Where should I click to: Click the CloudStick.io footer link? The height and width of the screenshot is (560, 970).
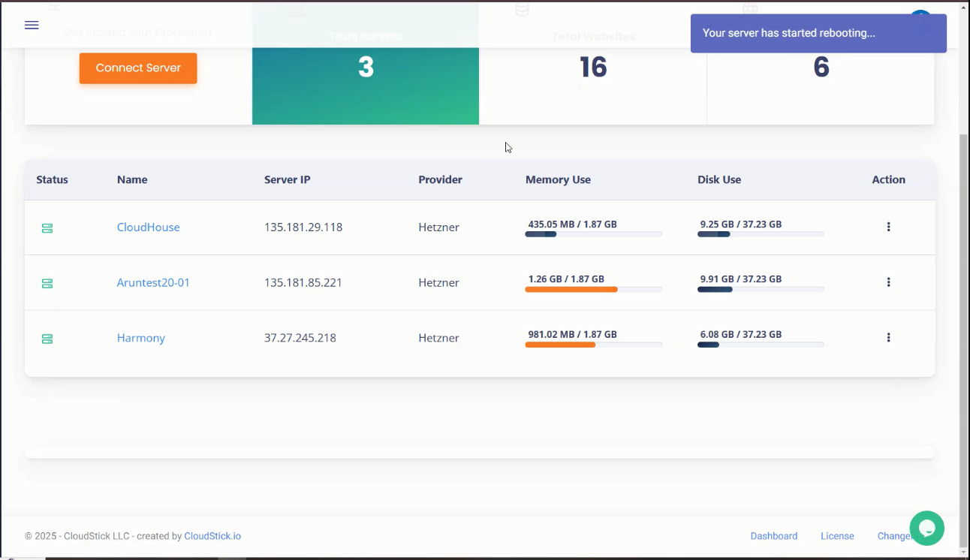pyautogui.click(x=212, y=536)
